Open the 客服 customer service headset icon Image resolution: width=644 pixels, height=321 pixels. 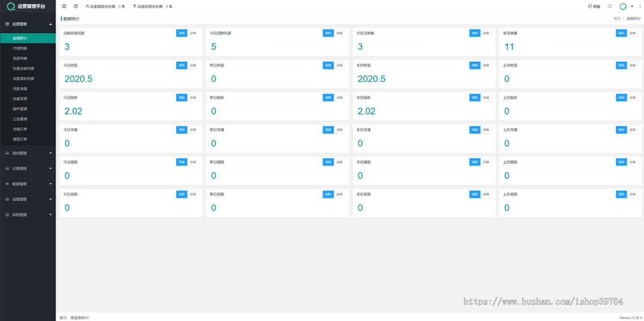[594, 6]
